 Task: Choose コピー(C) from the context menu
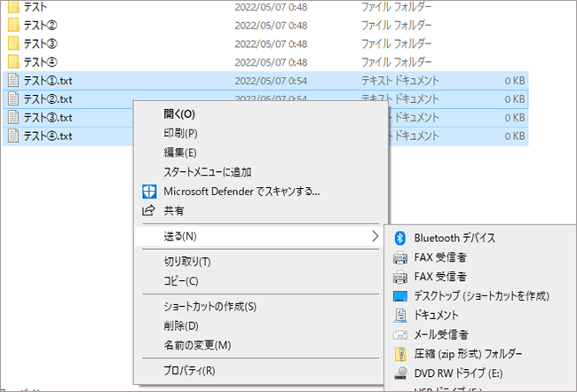pyautogui.click(x=181, y=281)
